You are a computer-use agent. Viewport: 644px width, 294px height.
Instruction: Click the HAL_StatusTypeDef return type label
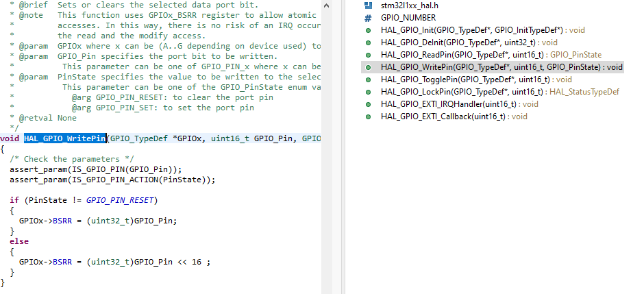tap(584, 92)
